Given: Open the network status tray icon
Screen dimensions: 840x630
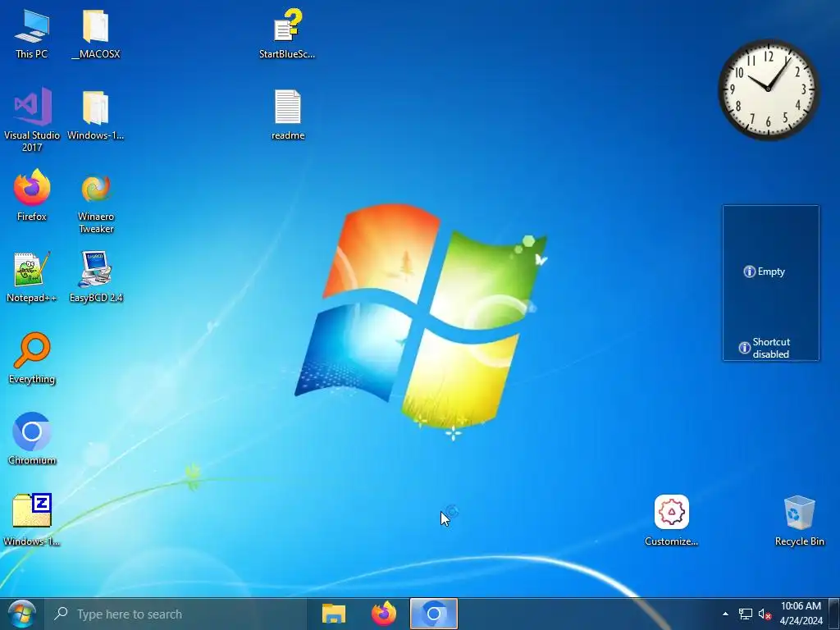Looking at the screenshot, I should pyautogui.click(x=745, y=614).
